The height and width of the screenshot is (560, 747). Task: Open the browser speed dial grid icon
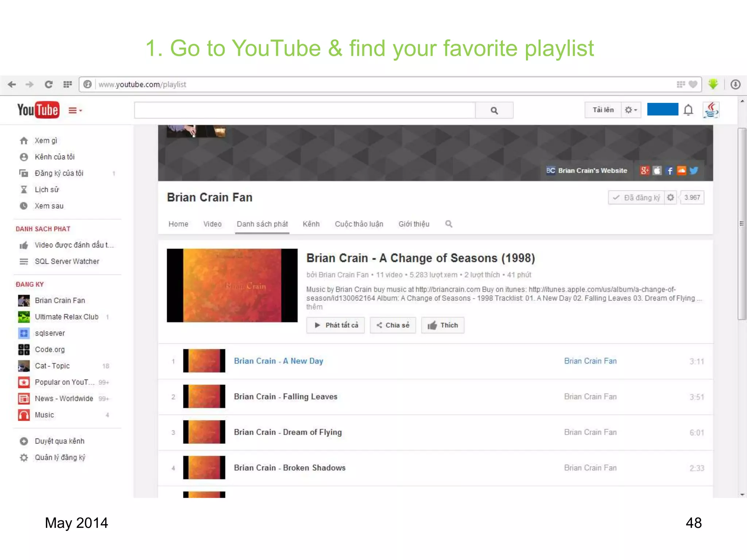(67, 85)
